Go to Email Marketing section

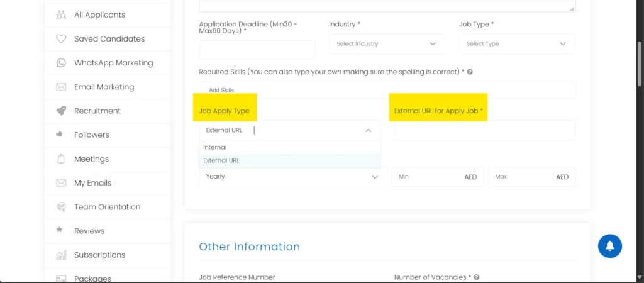[x=108, y=87]
